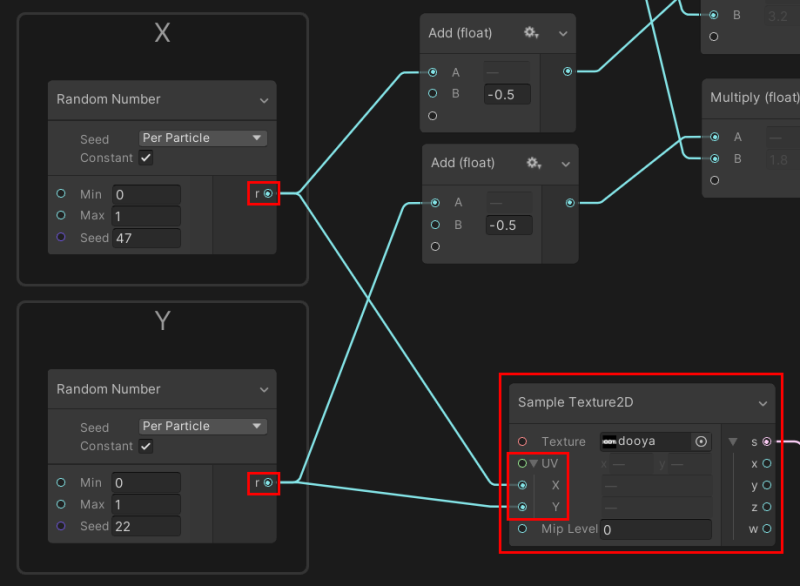This screenshot has width=800, height=586.
Task: Open settings gear on top Add (float) node
Action: click(x=532, y=33)
